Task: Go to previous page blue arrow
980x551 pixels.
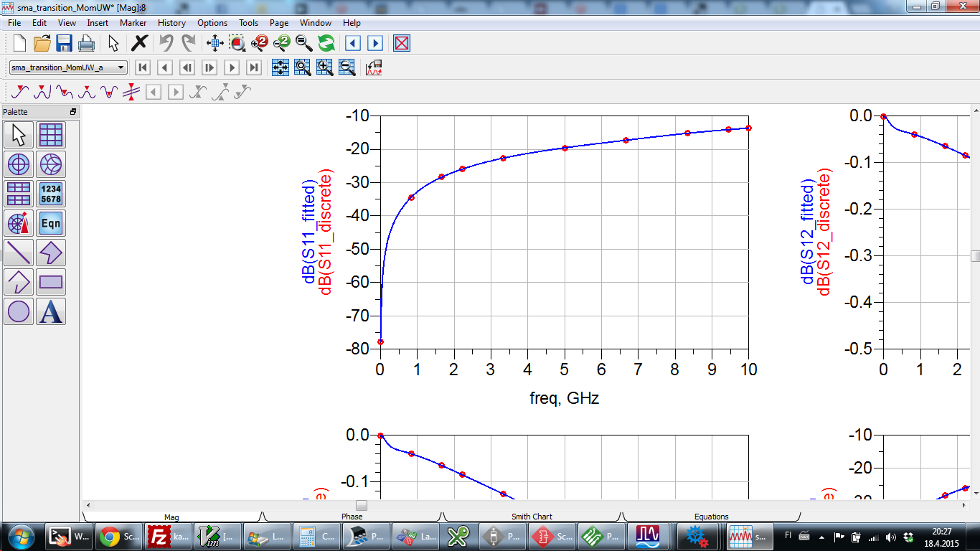Action: point(352,43)
